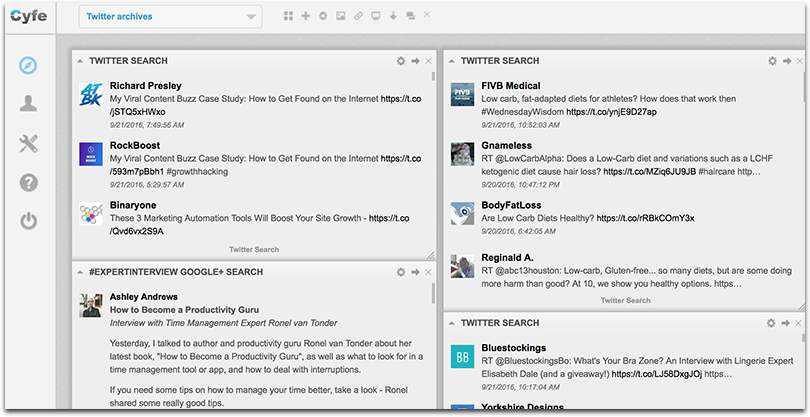Add a widget with the plus icon
This screenshot has height=417, width=810.
[306, 16]
